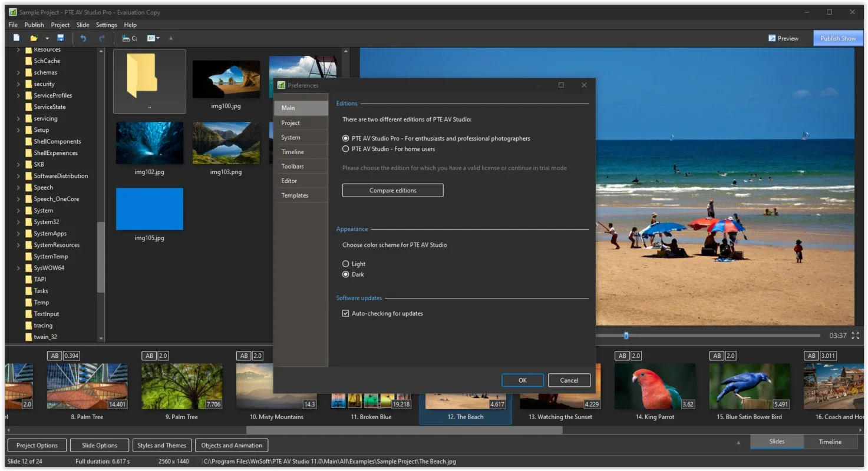The width and height of the screenshot is (868, 471).
Task: Expand the security folder node
Action: point(18,84)
